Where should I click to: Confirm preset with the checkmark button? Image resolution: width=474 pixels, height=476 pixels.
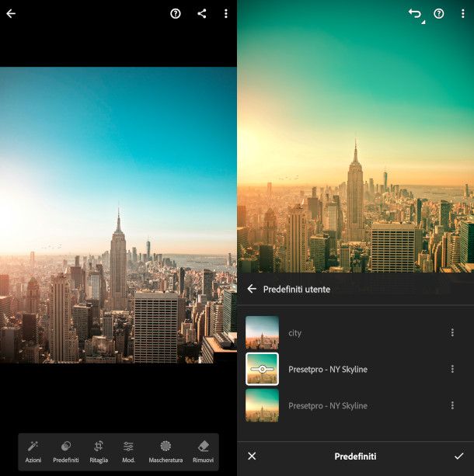pos(459,456)
